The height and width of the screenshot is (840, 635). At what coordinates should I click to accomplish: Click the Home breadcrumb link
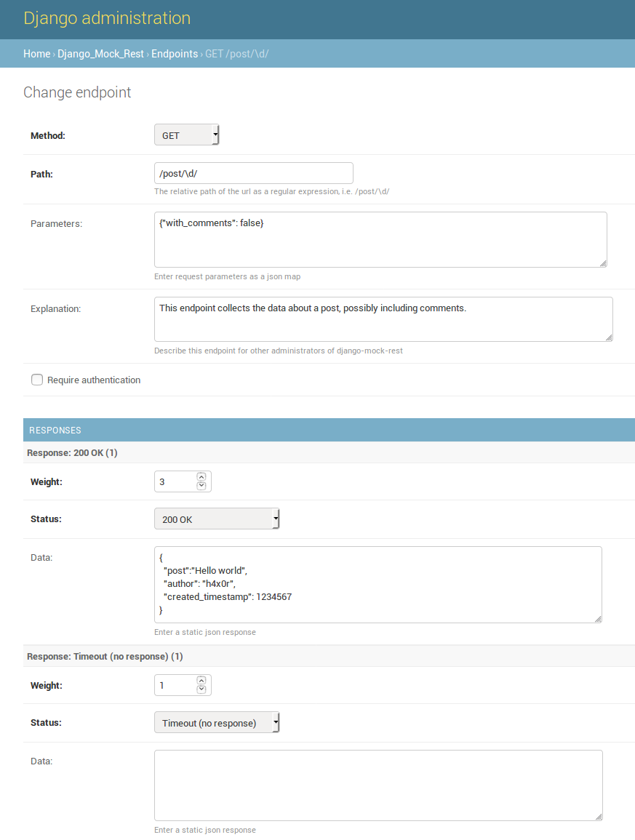click(37, 54)
